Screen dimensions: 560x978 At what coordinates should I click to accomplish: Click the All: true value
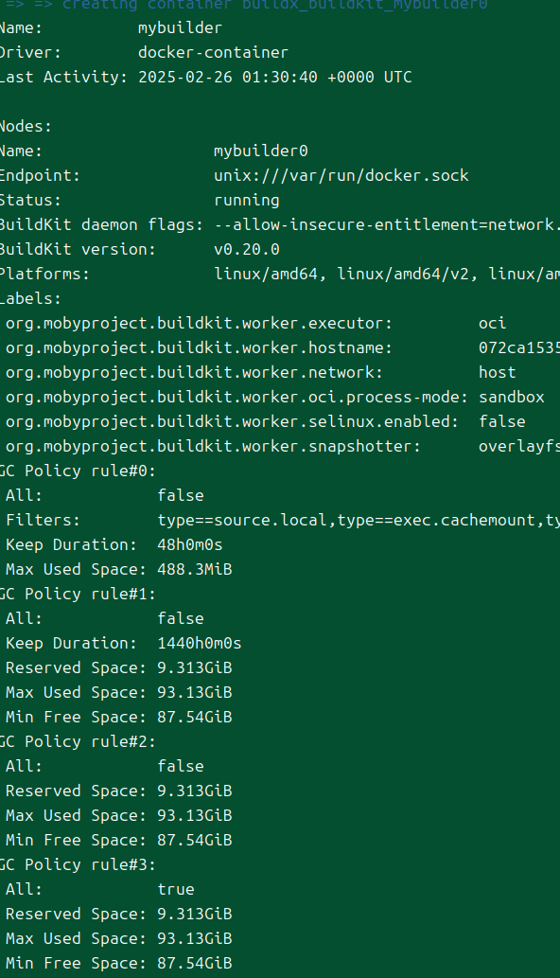pyautogui.click(x=176, y=889)
